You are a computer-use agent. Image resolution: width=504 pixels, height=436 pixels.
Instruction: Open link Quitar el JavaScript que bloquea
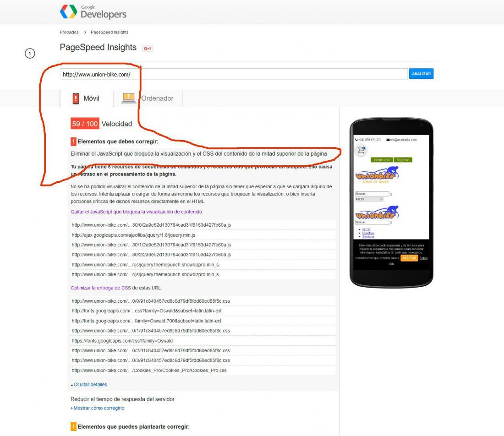coord(137,212)
